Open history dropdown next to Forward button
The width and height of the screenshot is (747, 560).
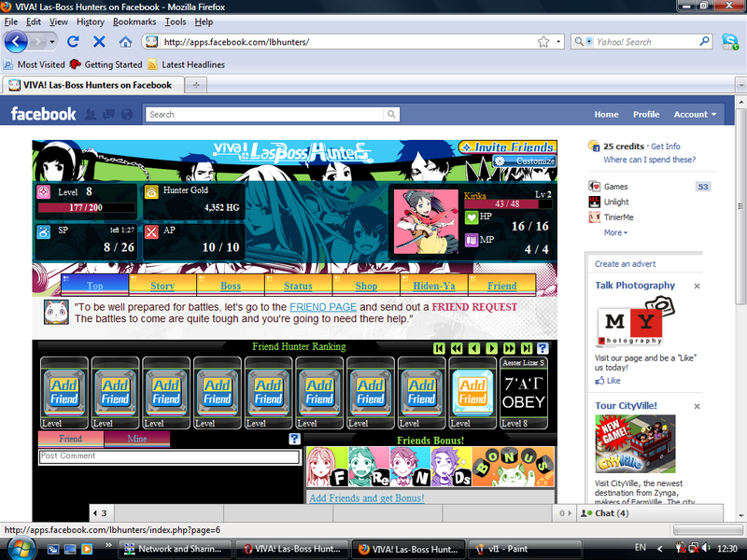tap(52, 42)
